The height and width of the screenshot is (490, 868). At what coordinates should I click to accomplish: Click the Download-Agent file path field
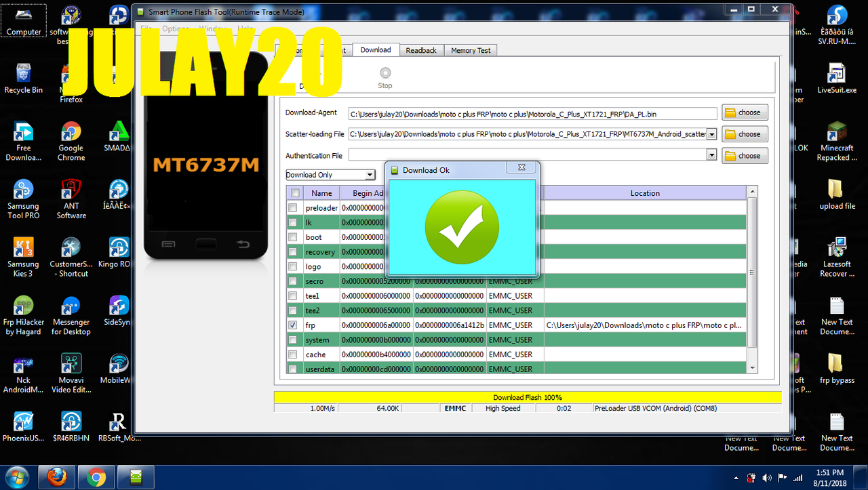tap(532, 114)
